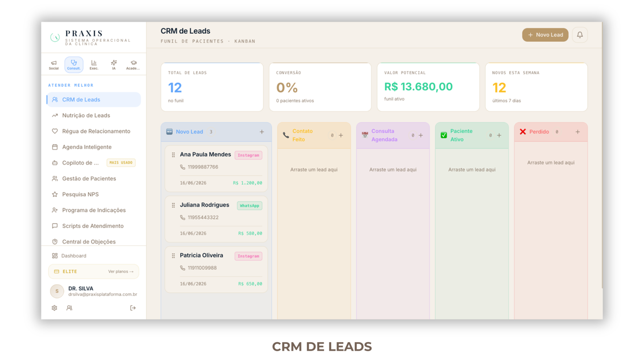Click the Novo Lead column icon
The width and height of the screenshot is (644, 362).
[x=170, y=131]
